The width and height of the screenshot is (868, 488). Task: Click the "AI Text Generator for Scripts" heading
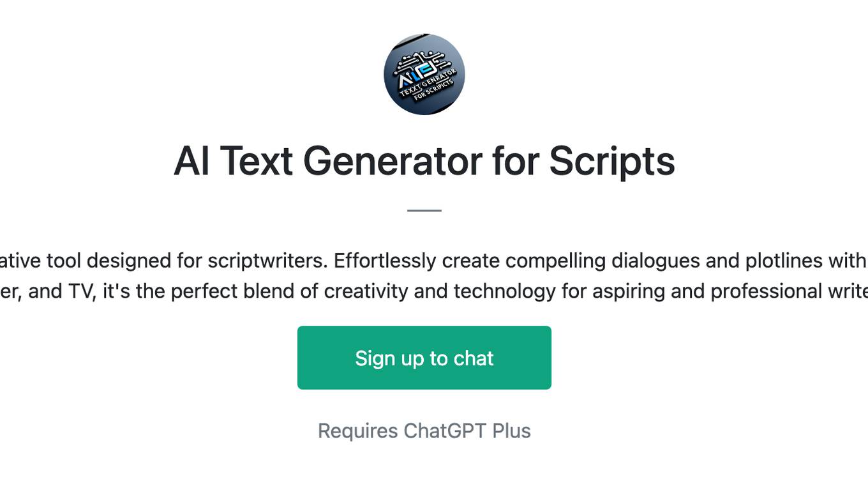(x=424, y=161)
